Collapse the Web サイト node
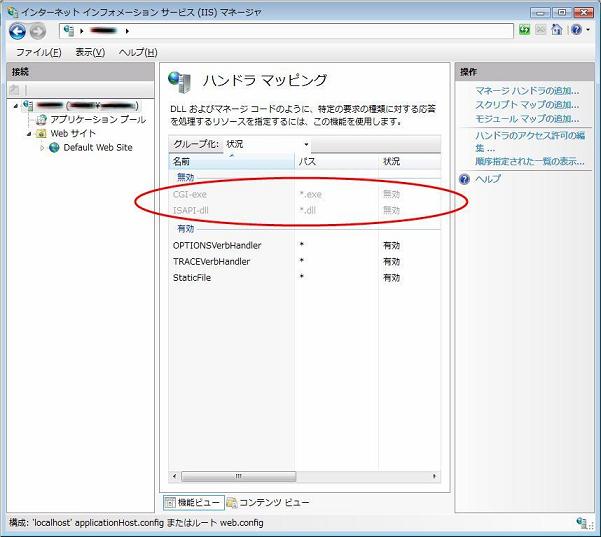 coord(29,134)
